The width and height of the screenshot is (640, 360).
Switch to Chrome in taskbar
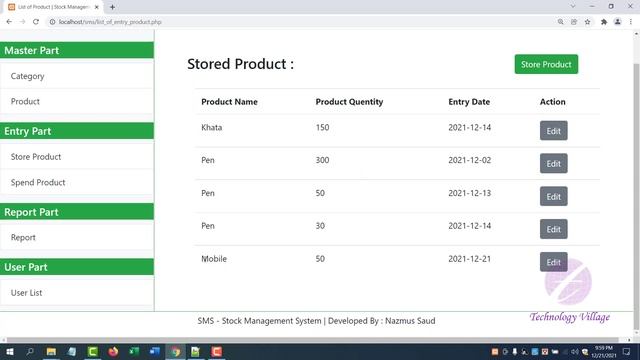pos(176,351)
